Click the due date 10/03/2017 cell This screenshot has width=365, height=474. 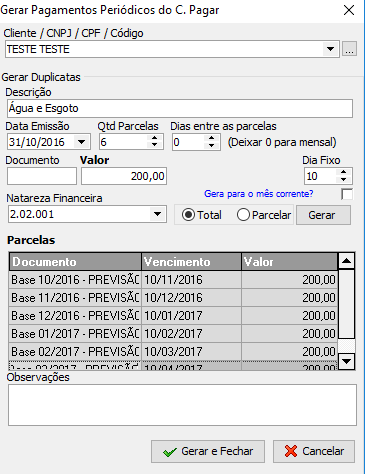[x=191, y=352]
